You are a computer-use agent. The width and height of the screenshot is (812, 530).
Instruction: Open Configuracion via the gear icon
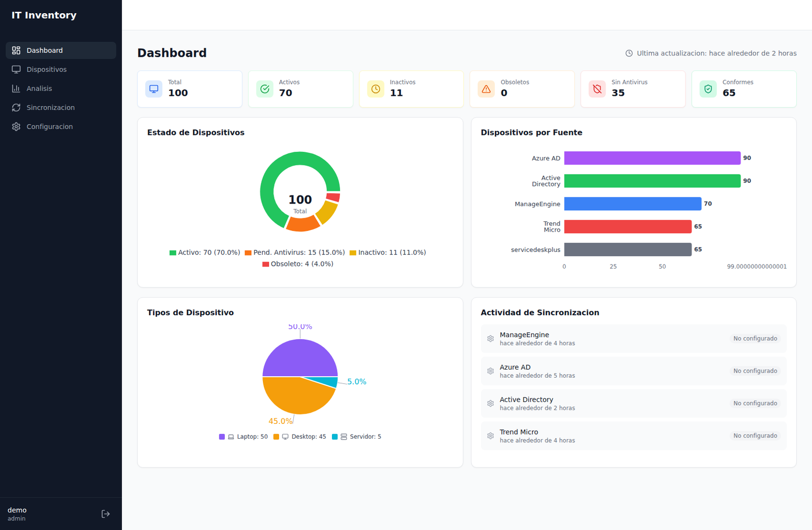tap(16, 126)
